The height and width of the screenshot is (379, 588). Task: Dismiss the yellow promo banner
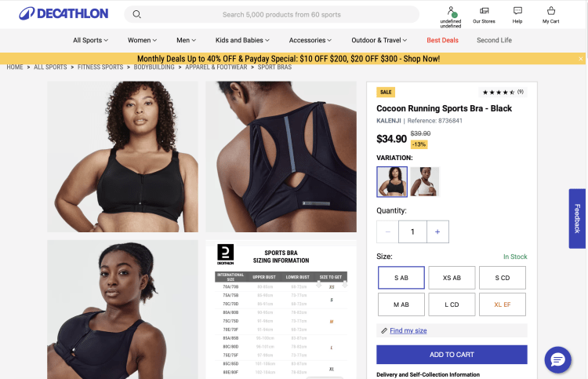(580, 59)
